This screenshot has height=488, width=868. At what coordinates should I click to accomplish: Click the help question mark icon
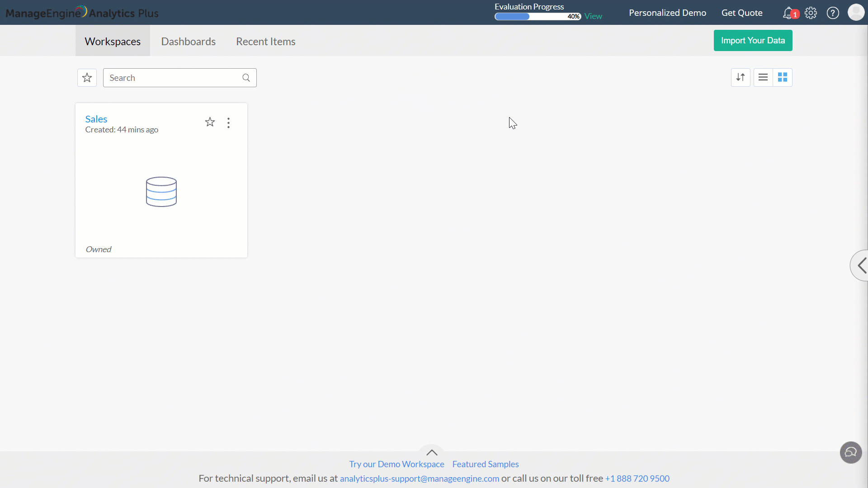tap(833, 13)
